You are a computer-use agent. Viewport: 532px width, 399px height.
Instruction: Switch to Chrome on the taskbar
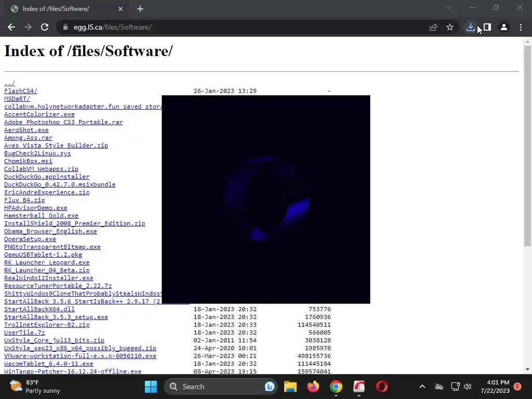pyautogui.click(x=336, y=387)
